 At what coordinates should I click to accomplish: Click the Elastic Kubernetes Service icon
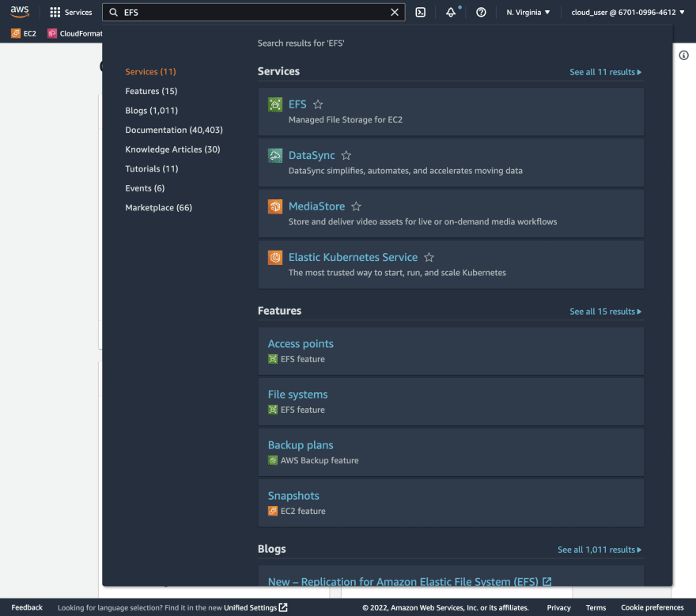click(x=275, y=258)
